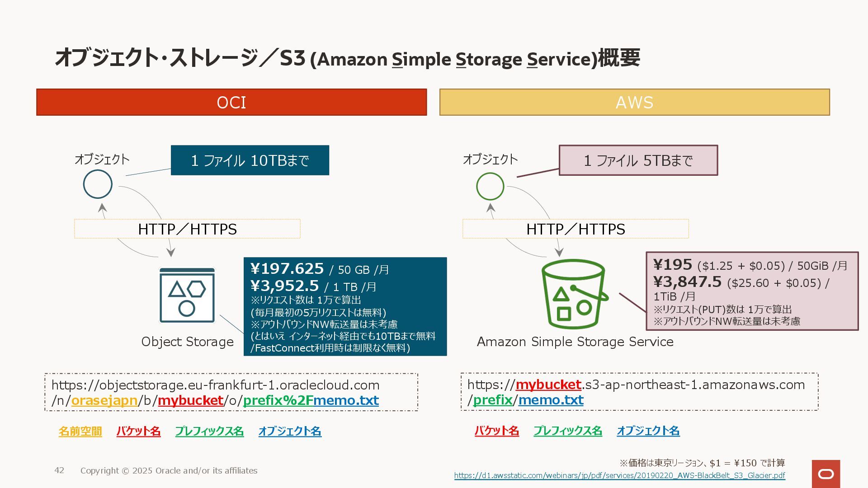Click the OCI Object Storage icon
This screenshot has height=488, width=868.
pos(187,296)
